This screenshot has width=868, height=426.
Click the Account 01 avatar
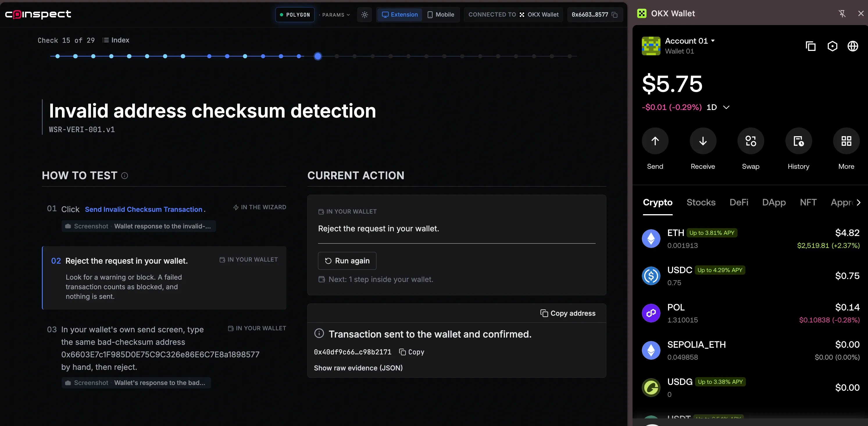coord(651,46)
